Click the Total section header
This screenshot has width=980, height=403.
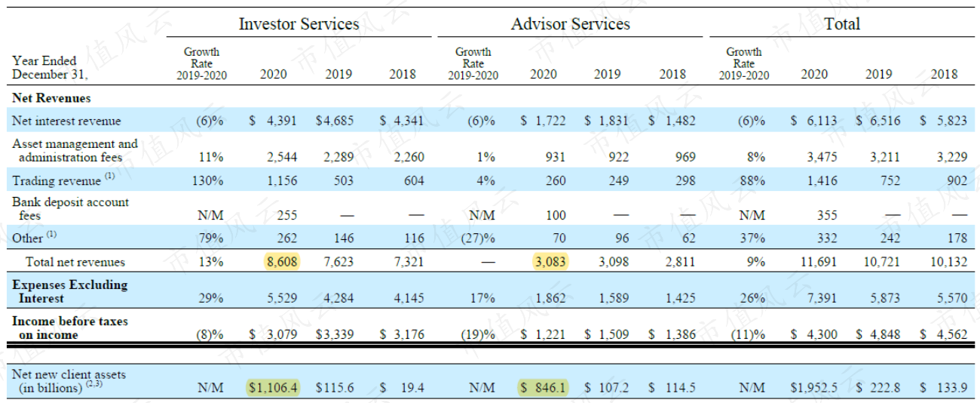[842, 23]
